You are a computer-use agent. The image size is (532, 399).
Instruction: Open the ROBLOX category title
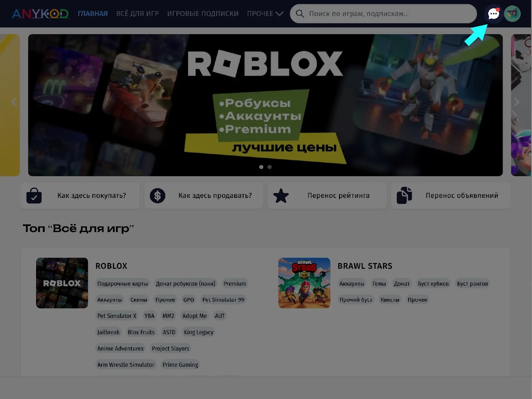[x=111, y=266]
